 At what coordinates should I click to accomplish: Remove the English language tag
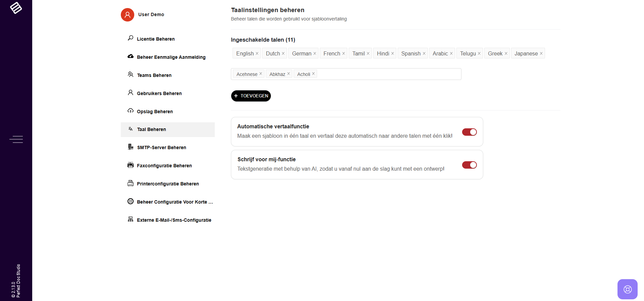[257, 53]
